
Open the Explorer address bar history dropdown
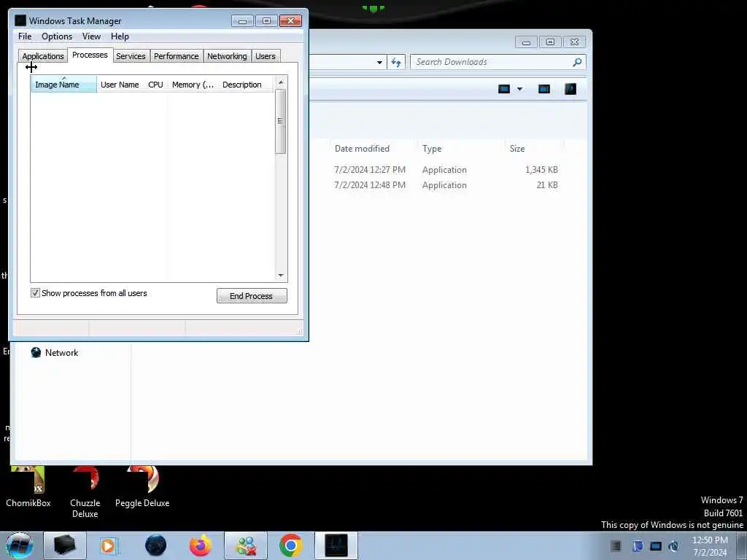pyautogui.click(x=379, y=63)
